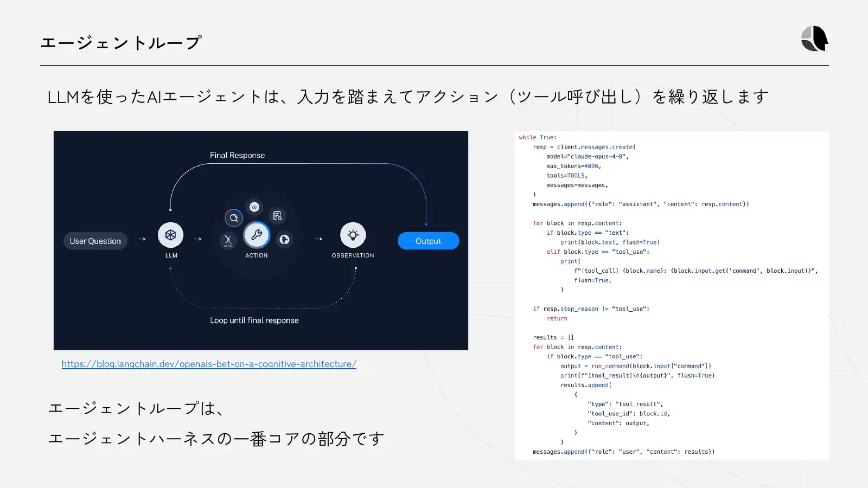This screenshot has width=868, height=488.
Task: Click the User Question pill
Action: [x=95, y=241]
